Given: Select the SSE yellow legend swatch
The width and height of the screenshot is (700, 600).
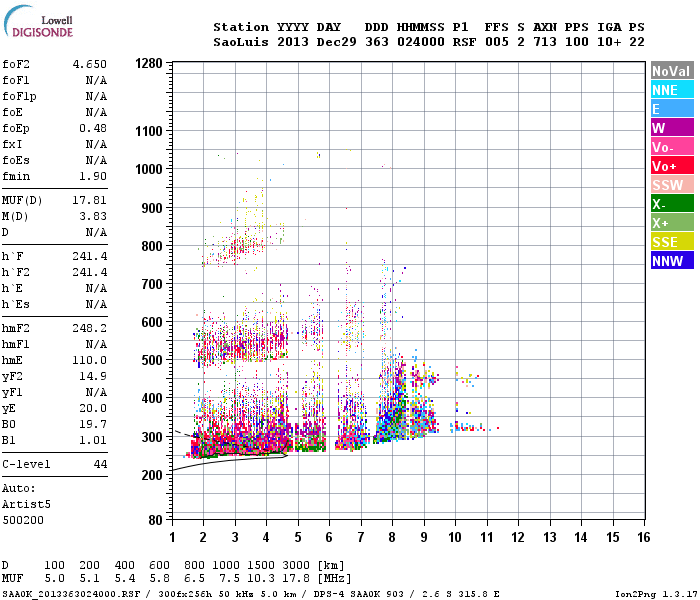Looking at the screenshot, I should tap(672, 242).
